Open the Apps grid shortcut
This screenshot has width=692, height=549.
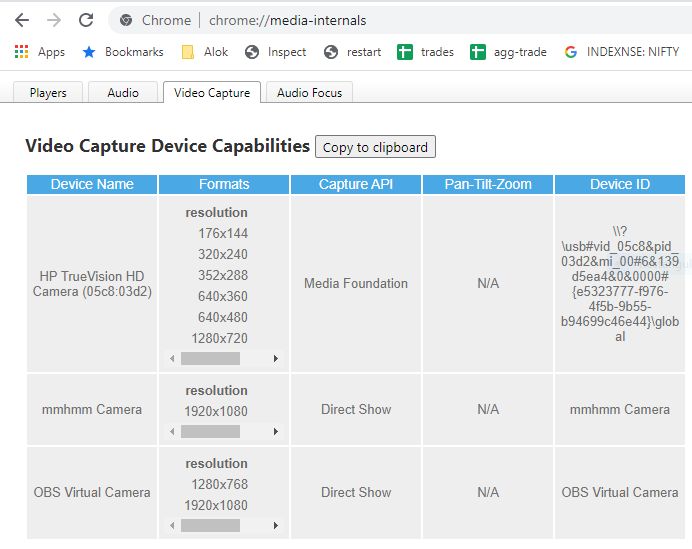coord(39,52)
